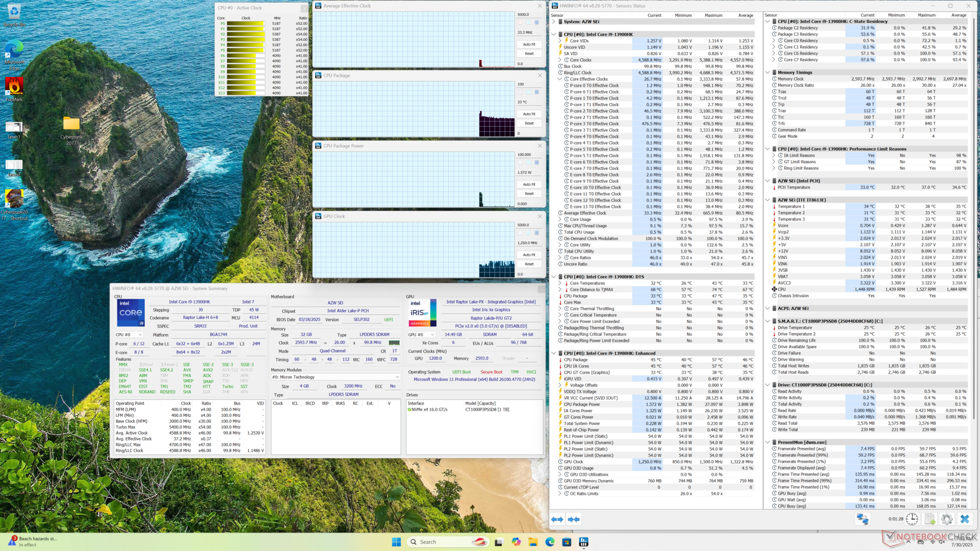Click Reset in CPU Package Power graph
This screenshot has width=980, height=551.
[529, 194]
